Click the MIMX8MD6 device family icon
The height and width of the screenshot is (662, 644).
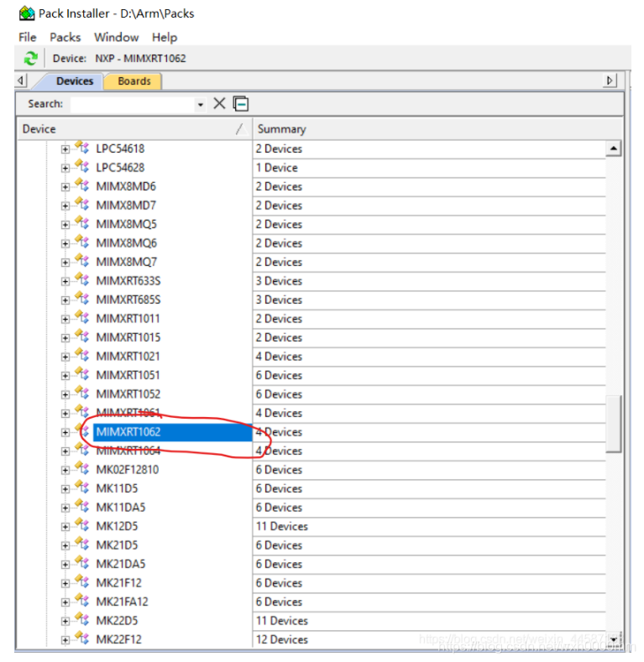(x=82, y=185)
